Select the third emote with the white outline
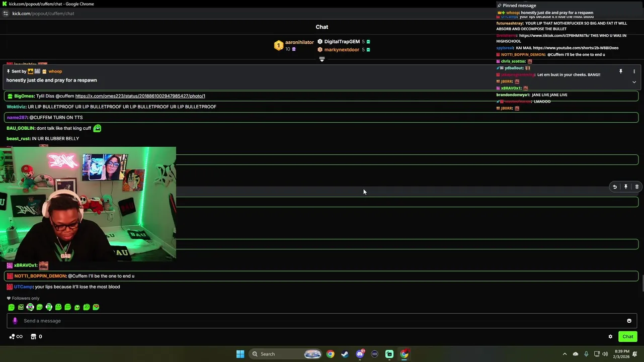Screen dimensions: 644x362 pos(30,307)
